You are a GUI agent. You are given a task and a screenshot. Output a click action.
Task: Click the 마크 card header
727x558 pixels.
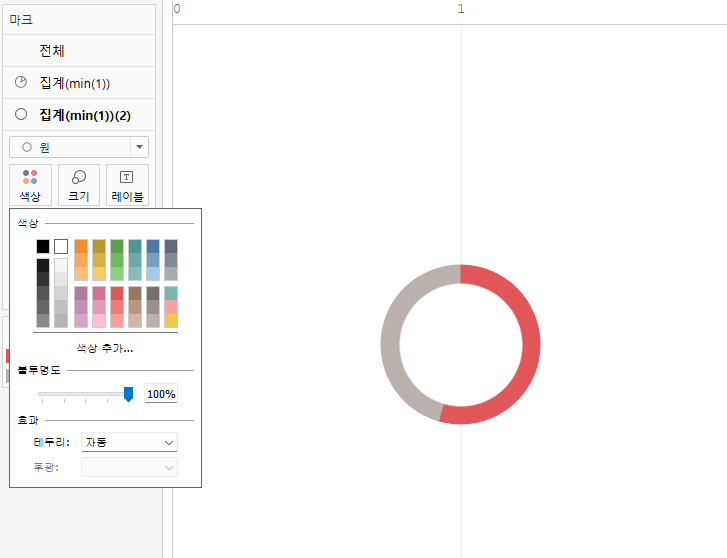tap(79, 19)
